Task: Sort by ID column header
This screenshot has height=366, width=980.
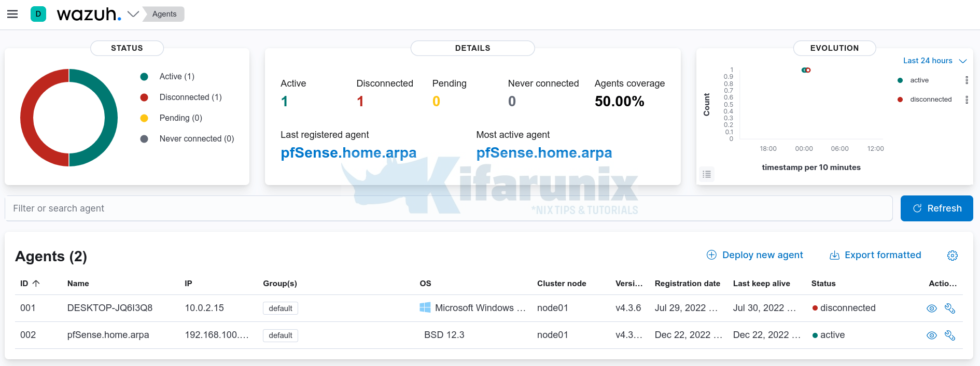Action: pos(30,283)
